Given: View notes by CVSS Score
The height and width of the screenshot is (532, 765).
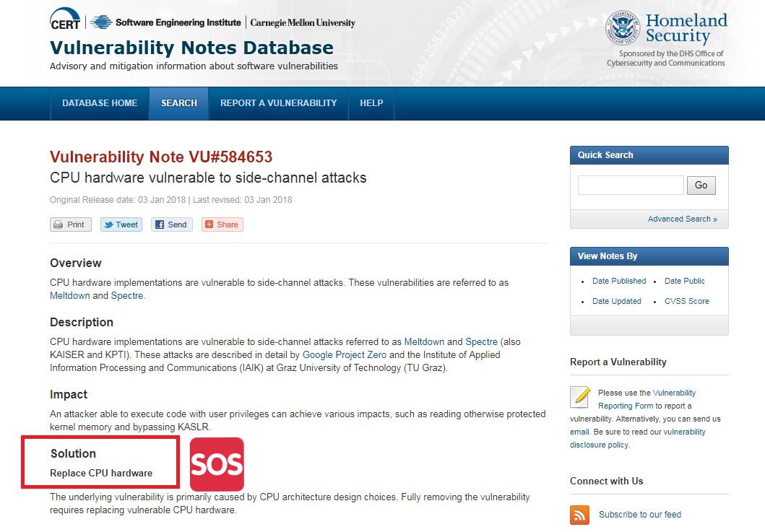Looking at the screenshot, I should pyautogui.click(x=686, y=301).
